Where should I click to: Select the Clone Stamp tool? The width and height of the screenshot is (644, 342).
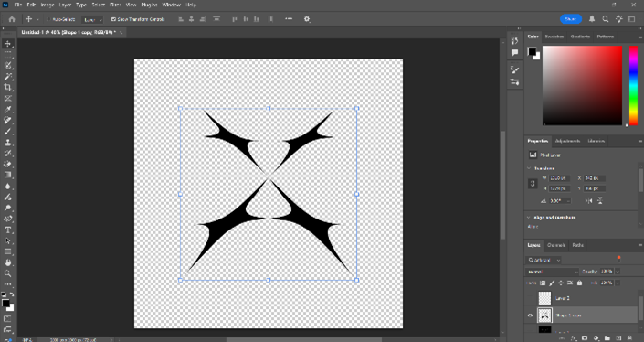click(x=8, y=143)
